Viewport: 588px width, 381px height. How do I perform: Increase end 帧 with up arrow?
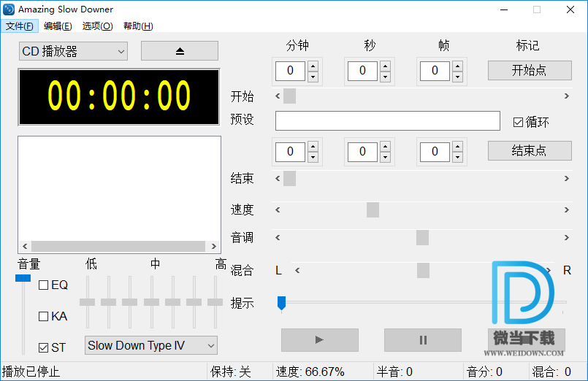[457, 147]
